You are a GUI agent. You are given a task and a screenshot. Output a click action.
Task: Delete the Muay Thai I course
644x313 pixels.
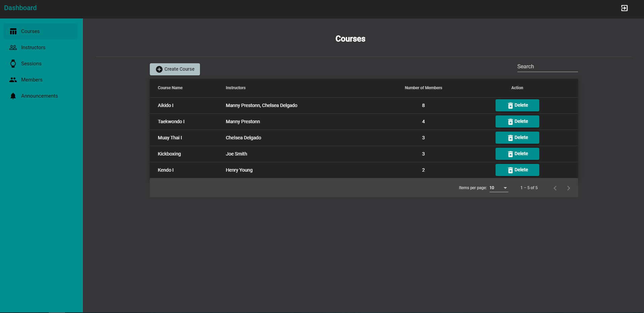click(517, 138)
